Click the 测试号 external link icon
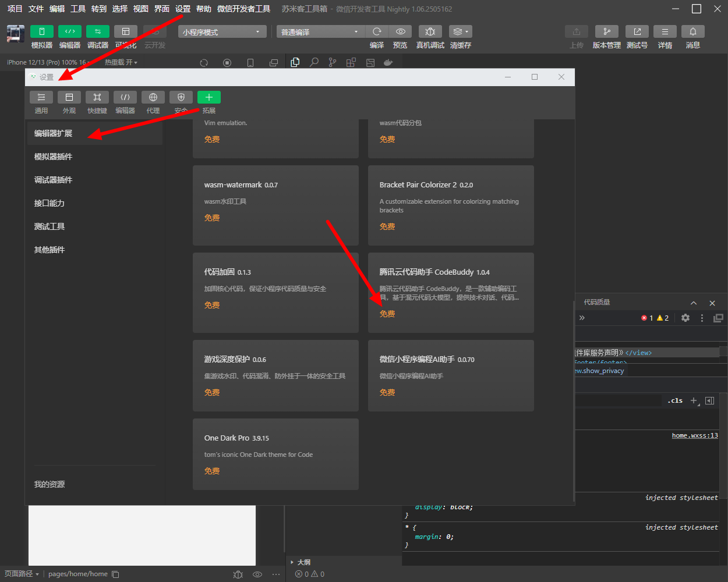The image size is (728, 582). tap(637, 31)
